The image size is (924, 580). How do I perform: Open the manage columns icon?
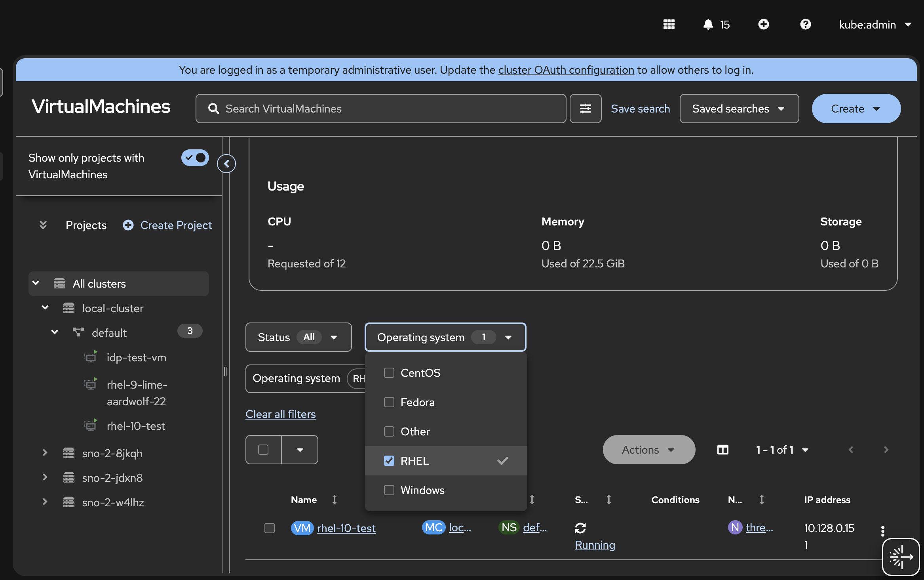click(722, 450)
